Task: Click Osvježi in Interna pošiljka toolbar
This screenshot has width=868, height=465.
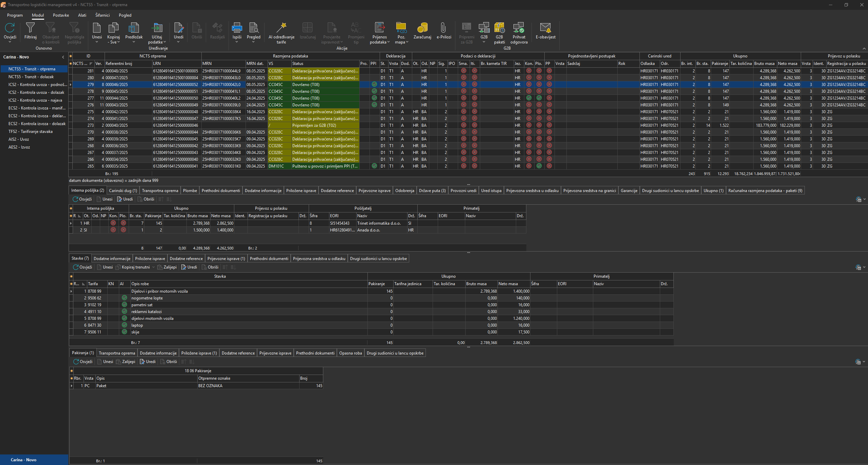Action: [82, 199]
